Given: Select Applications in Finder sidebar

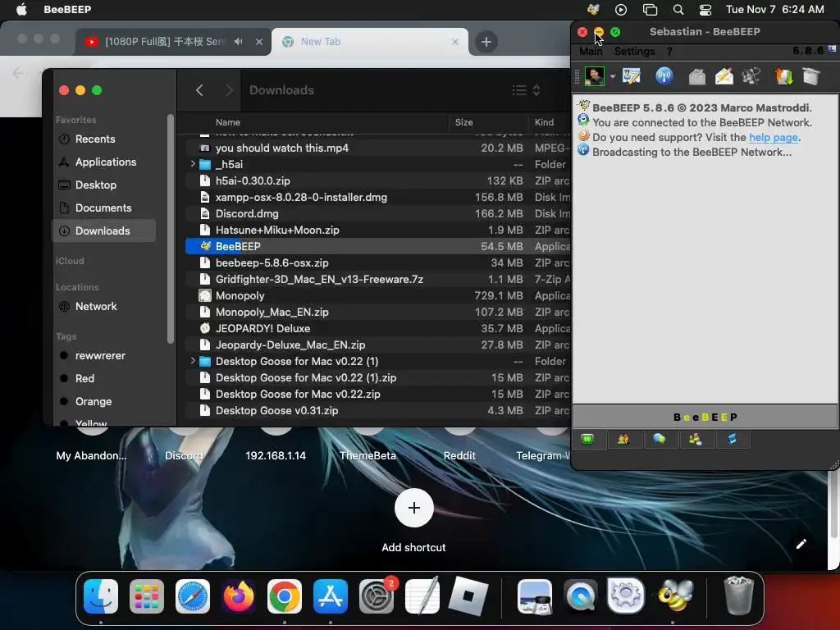Looking at the screenshot, I should coord(104,162).
